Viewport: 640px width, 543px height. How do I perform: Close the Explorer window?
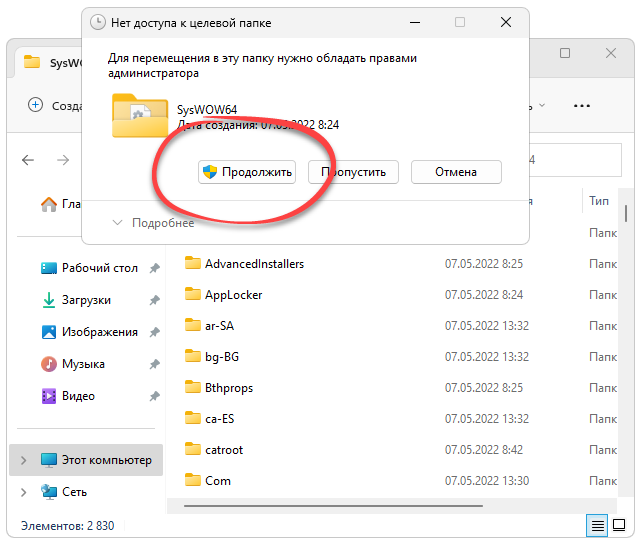(x=611, y=53)
